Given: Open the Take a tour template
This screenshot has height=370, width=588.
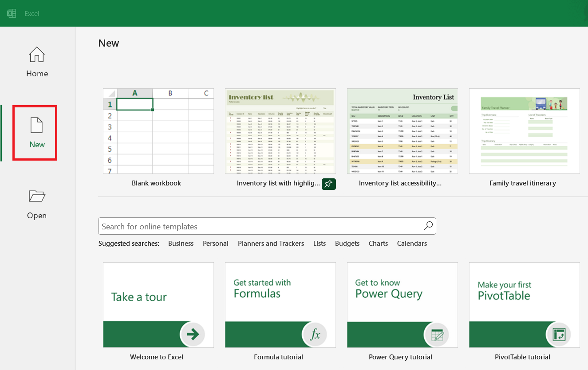Looking at the screenshot, I should click(158, 305).
